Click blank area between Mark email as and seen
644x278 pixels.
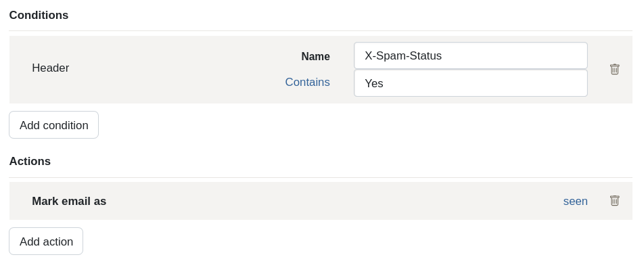click(338, 201)
